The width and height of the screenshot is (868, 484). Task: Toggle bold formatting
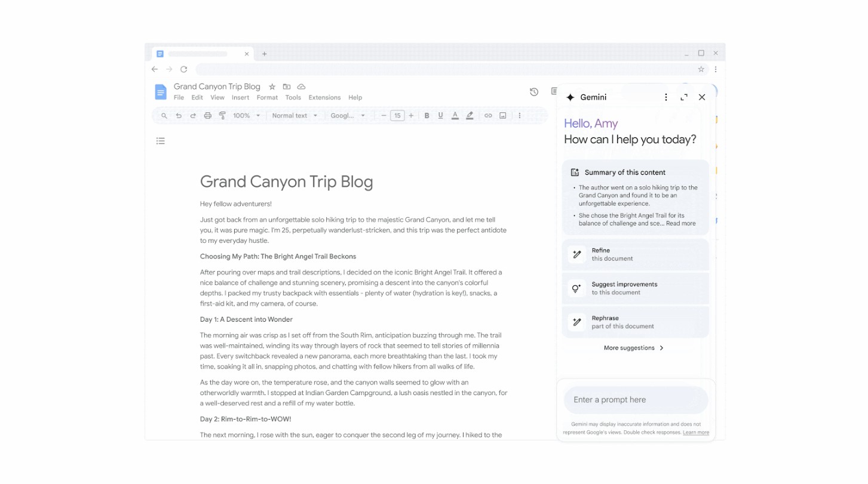pyautogui.click(x=427, y=116)
